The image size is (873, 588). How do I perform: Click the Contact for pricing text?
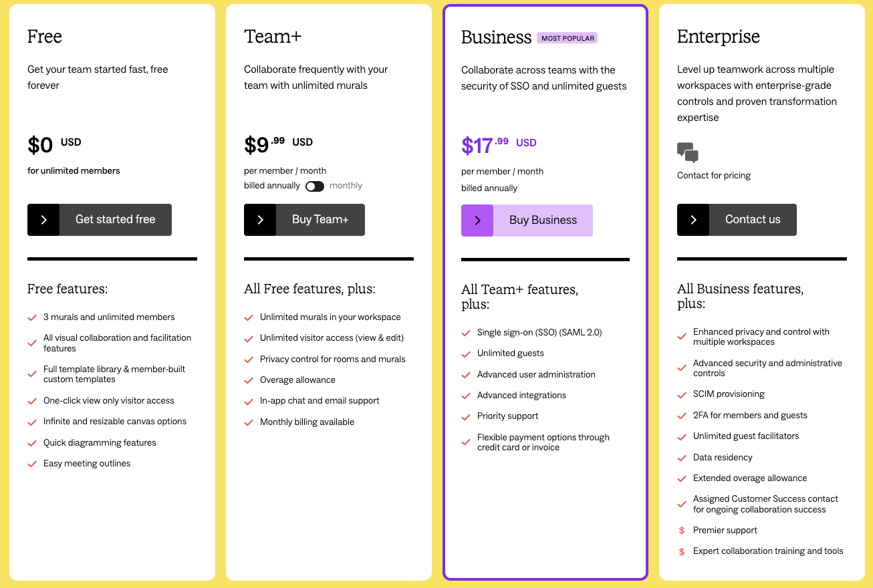coord(714,176)
